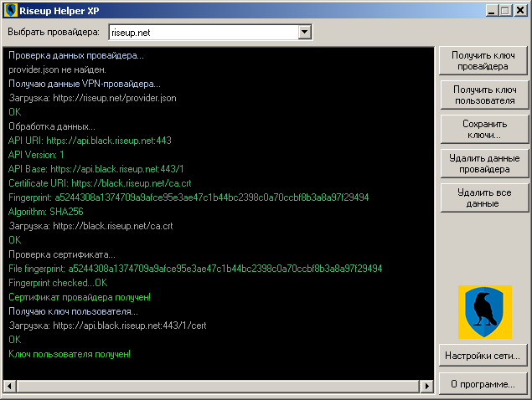Click the line Загрузка: https://black.riseup.net/ca.crt
This screenshot has width=532, height=400.
(90, 226)
